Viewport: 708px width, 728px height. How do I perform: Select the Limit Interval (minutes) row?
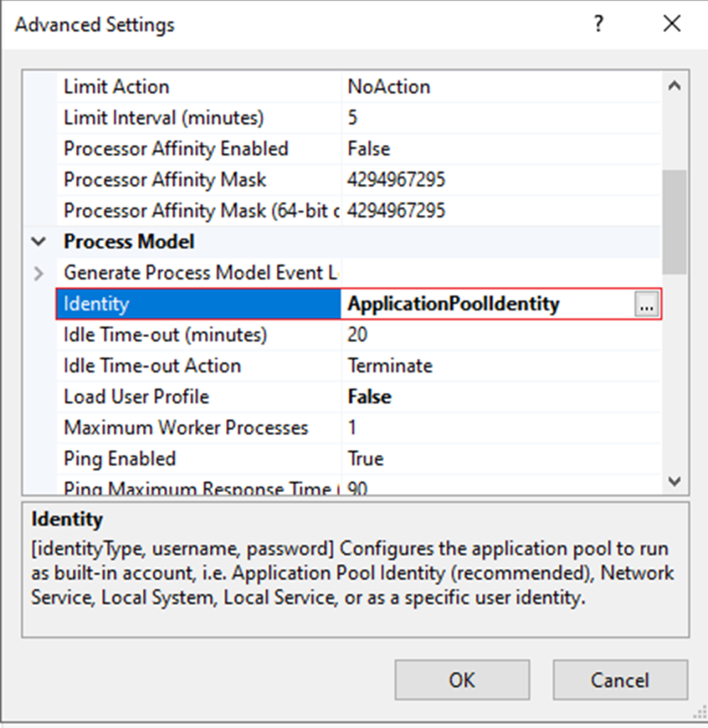(x=358, y=118)
